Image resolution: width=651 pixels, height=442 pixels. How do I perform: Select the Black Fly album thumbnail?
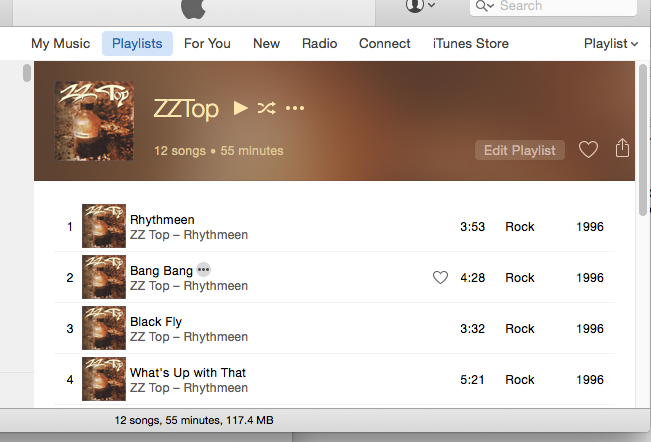click(104, 328)
